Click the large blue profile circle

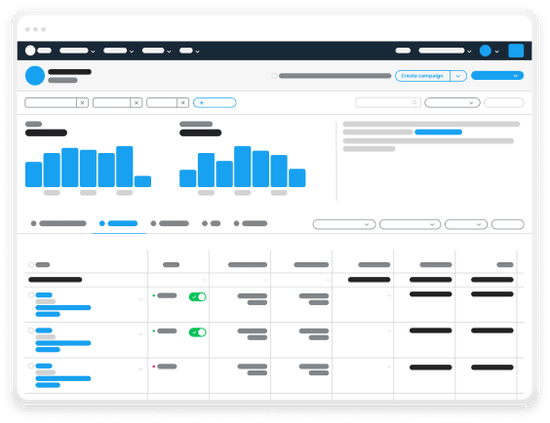pyautogui.click(x=35, y=75)
